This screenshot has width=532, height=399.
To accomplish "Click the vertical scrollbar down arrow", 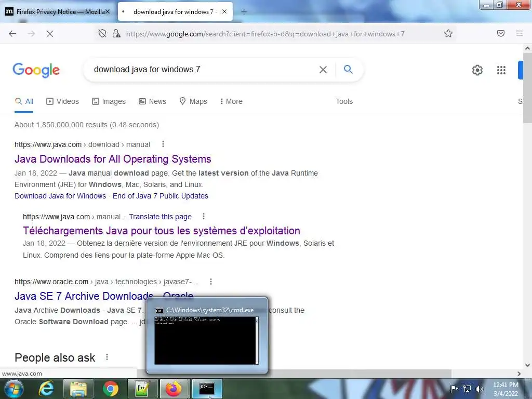I will [527, 365].
